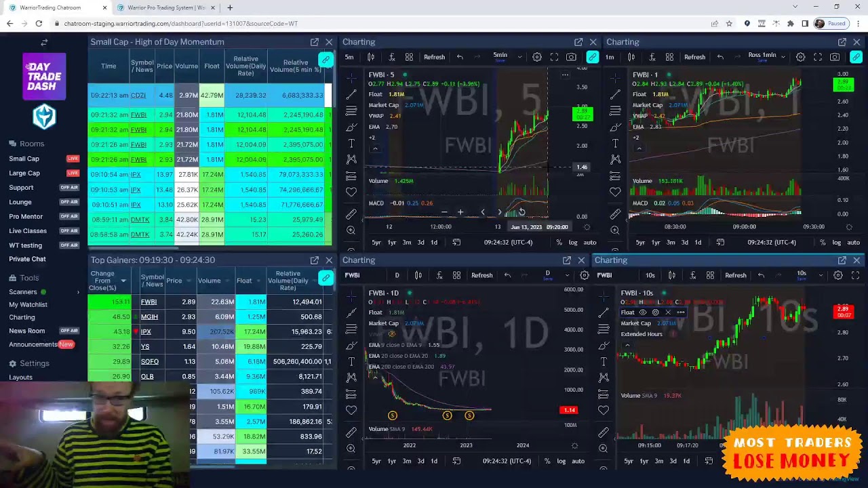Toggle symbol link in 5min chart
The height and width of the screenshot is (488, 868).
tap(592, 57)
